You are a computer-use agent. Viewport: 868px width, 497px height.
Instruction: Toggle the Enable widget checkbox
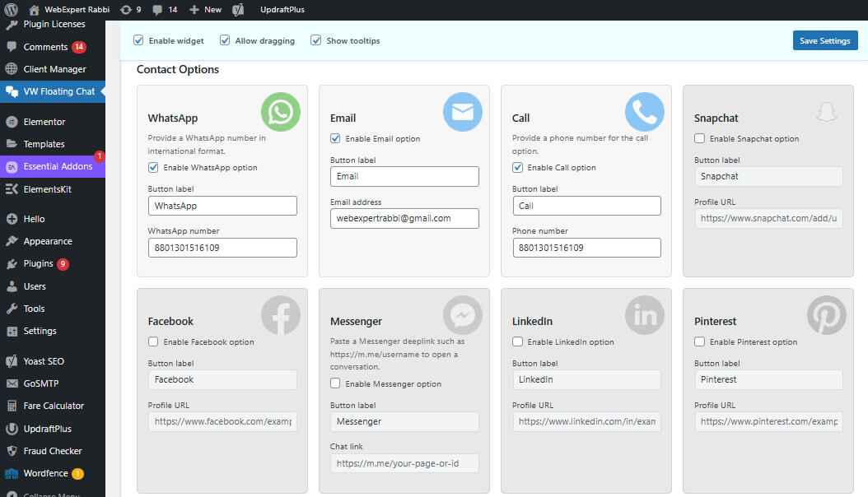(x=138, y=39)
